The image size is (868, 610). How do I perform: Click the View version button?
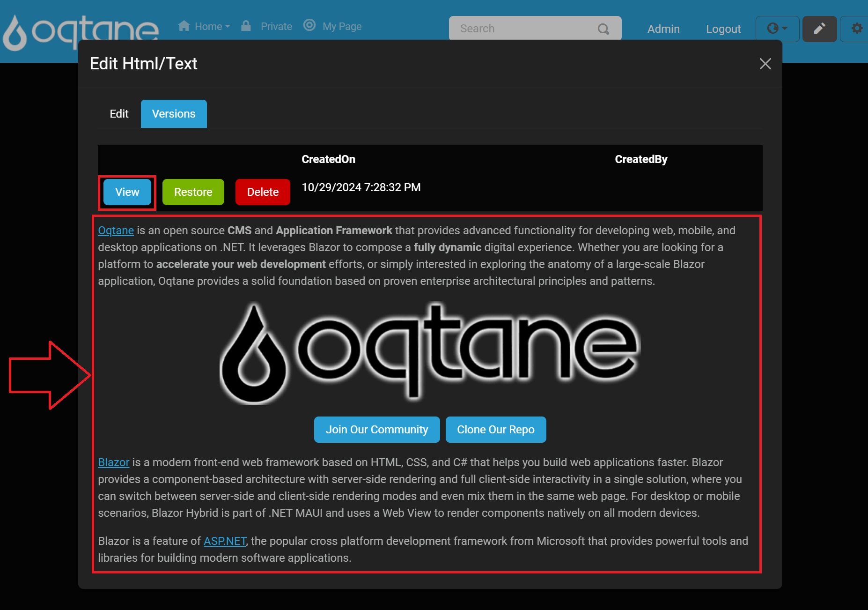coord(127,192)
